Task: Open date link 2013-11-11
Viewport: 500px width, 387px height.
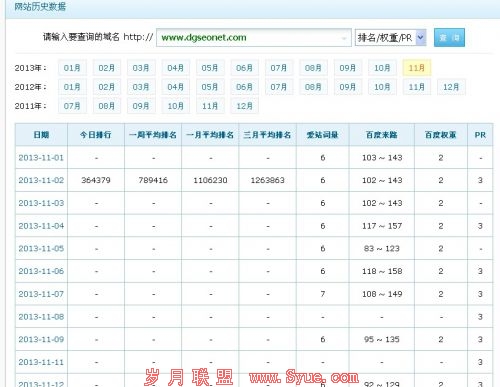Action: coord(41,362)
